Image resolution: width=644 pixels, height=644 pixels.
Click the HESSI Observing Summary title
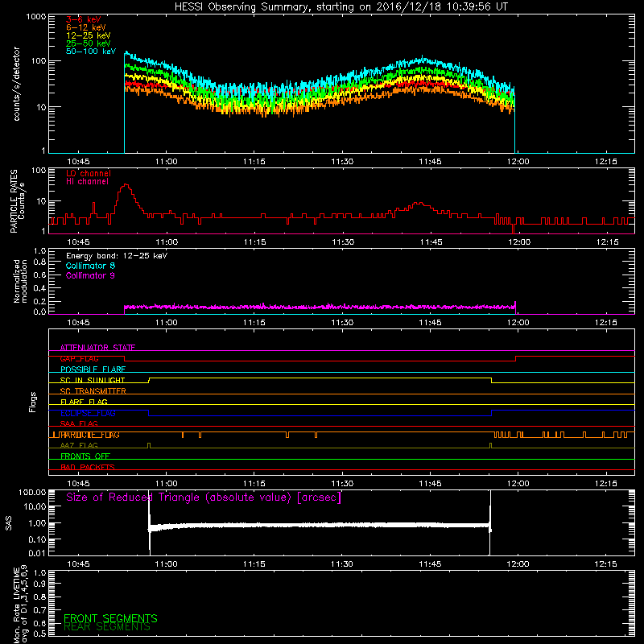point(341,7)
